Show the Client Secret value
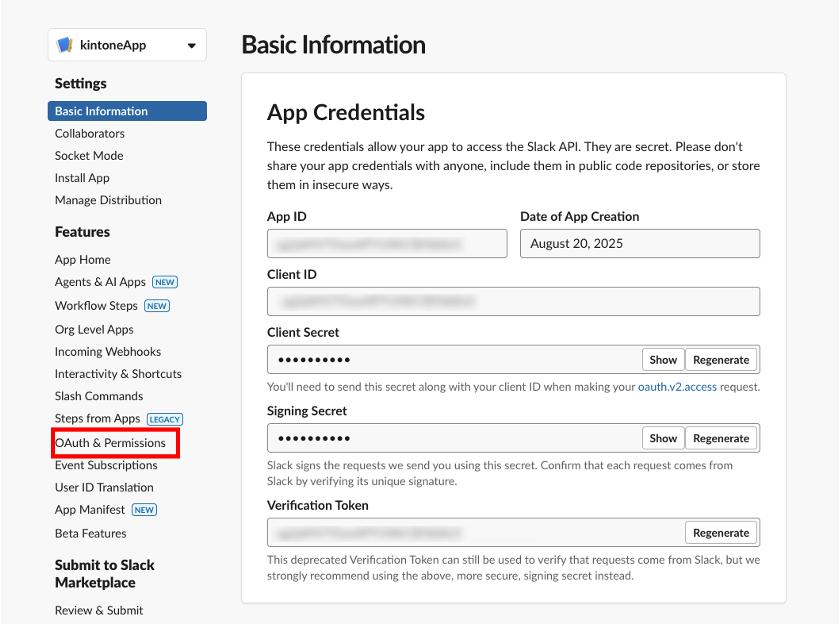The width and height of the screenshot is (840, 624). click(663, 360)
